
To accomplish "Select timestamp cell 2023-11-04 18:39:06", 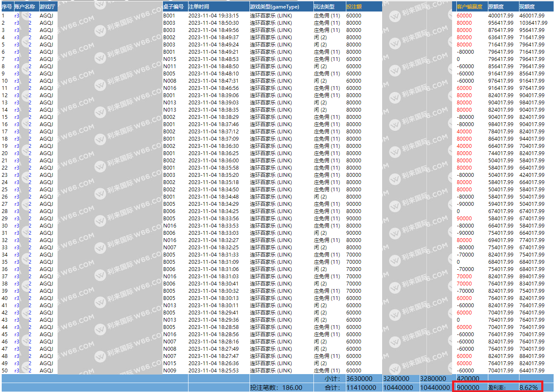I will coord(214,95).
